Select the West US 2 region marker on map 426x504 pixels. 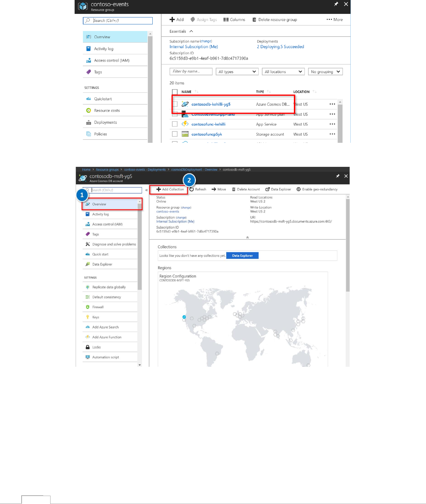coord(184,317)
